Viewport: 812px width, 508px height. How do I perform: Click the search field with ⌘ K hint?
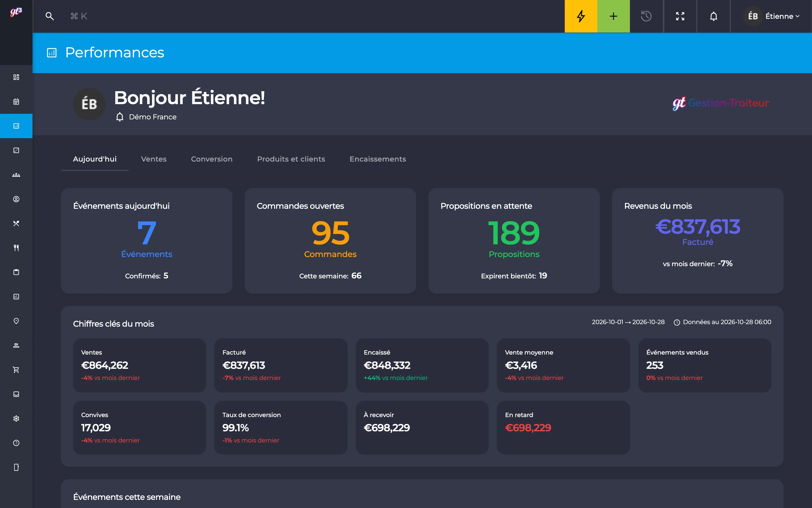[79, 16]
